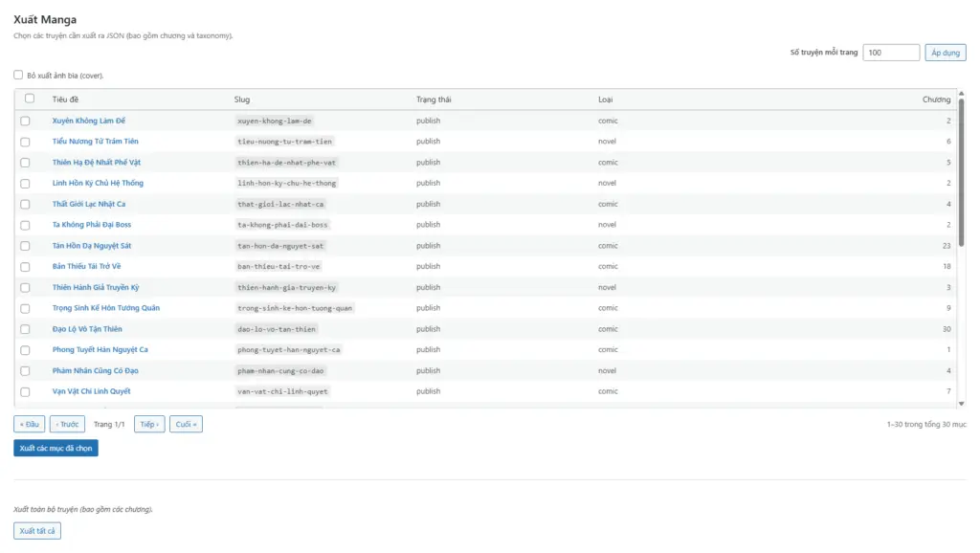Check the box for Tiểu Nương Tử Trảm Tiên
This screenshot has height=553, width=980.
tap(25, 142)
